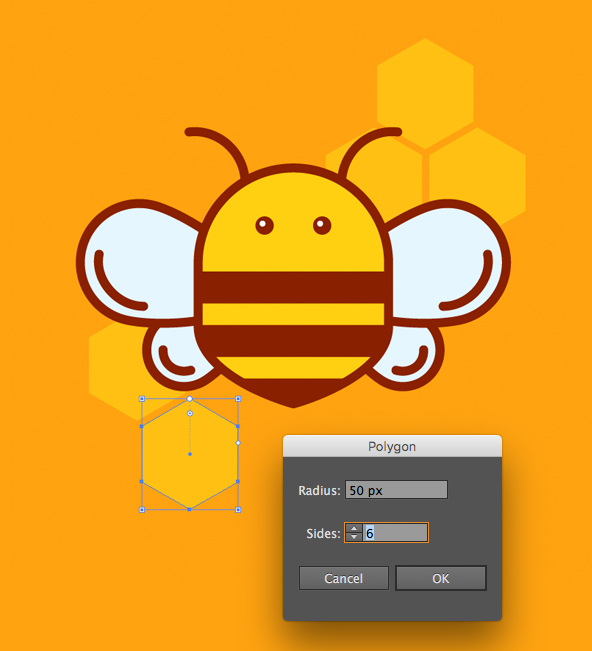
Task: Click the Sides value field
Action: click(x=395, y=533)
